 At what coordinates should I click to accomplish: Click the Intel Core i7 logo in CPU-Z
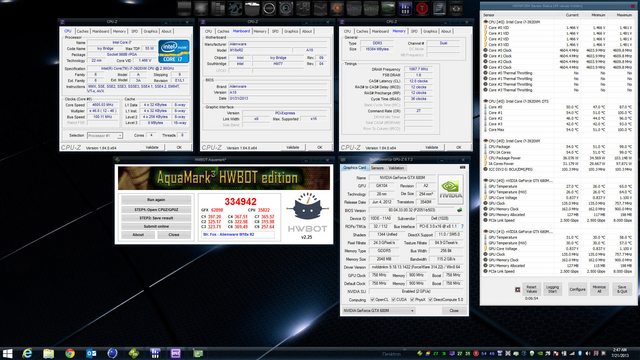click(174, 51)
